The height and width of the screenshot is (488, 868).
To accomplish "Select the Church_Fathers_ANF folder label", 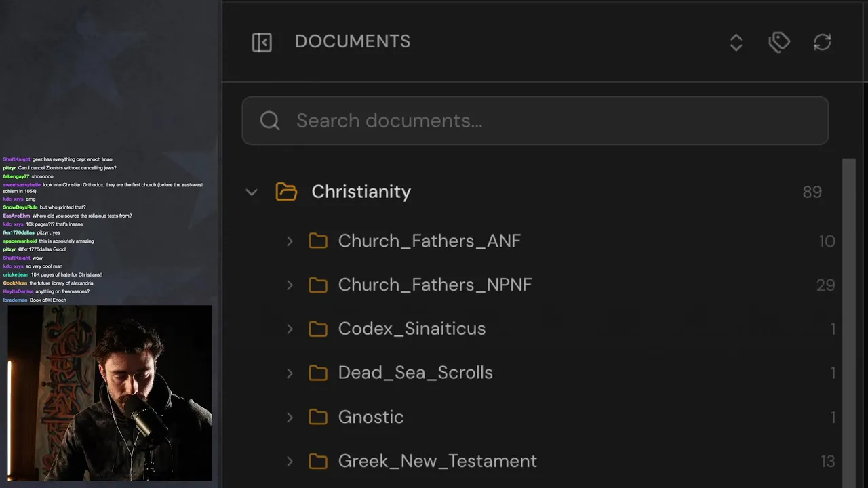I will 429,241.
